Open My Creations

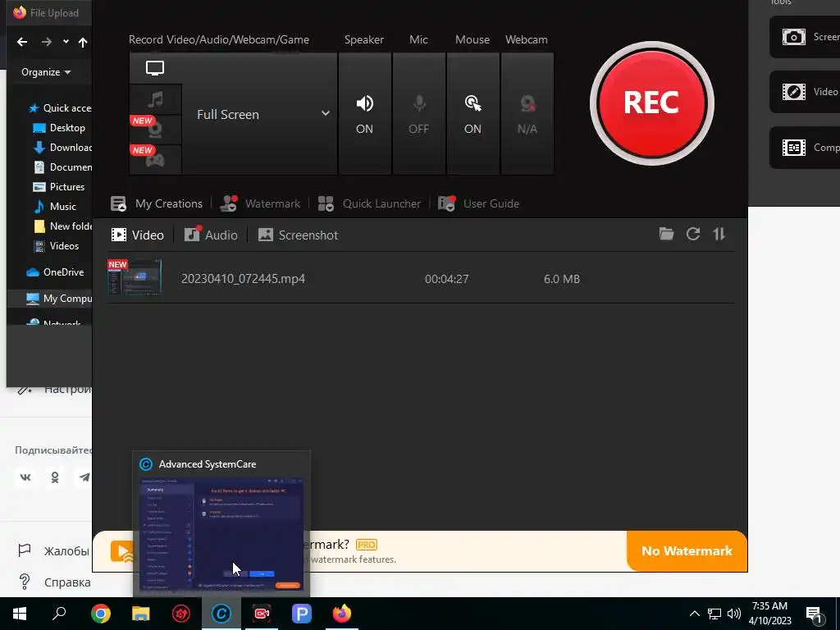[157, 203]
